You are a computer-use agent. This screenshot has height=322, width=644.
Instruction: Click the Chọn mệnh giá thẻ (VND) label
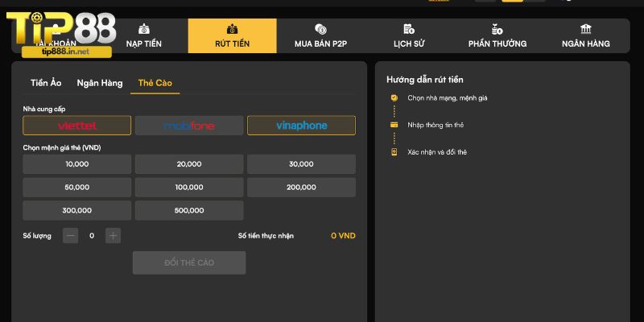click(x=62, y=148)
